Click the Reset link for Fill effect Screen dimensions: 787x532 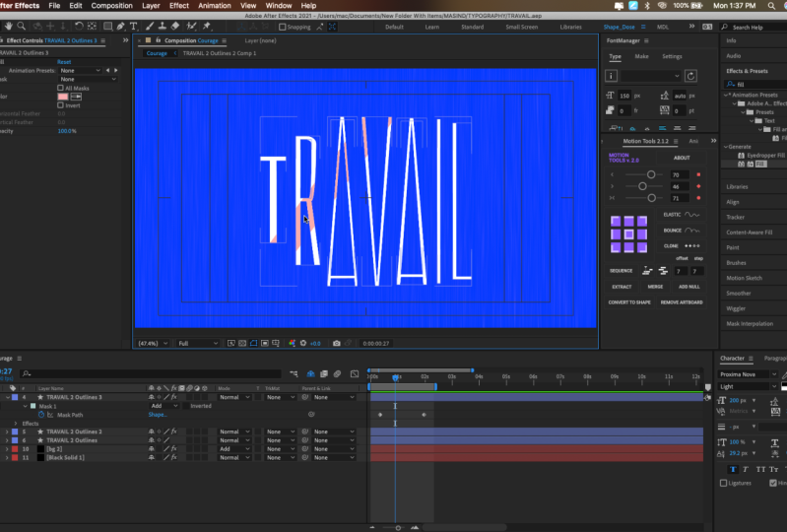click(x=64, y=62)
